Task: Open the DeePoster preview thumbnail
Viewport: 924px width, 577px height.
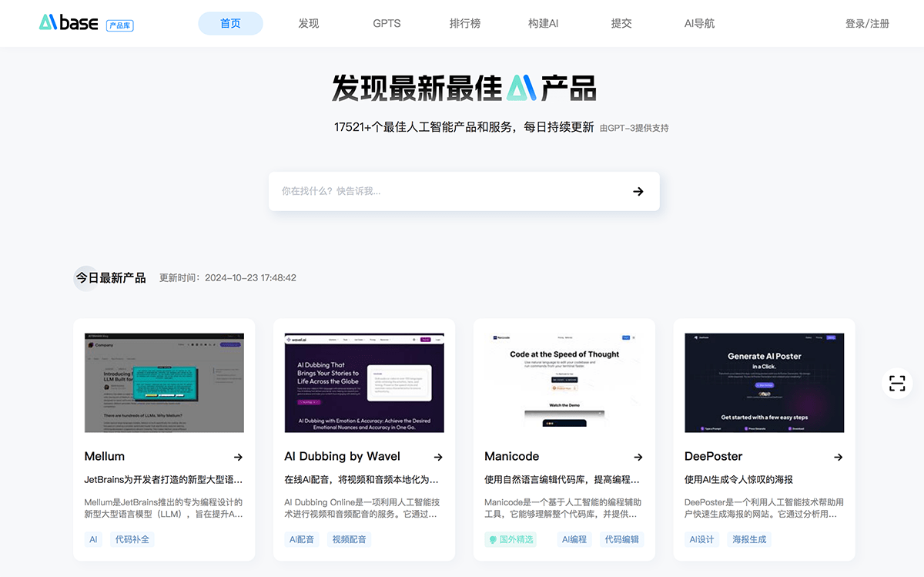Action: pyautogui.click(x=764, y=383)
